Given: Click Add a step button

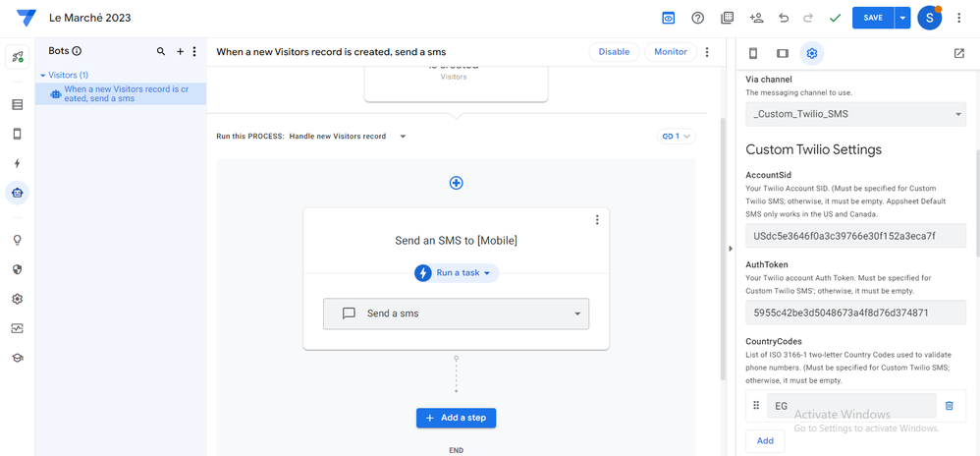Looking at the screenshot, I should pyautogui.click(x=457, y=418).
